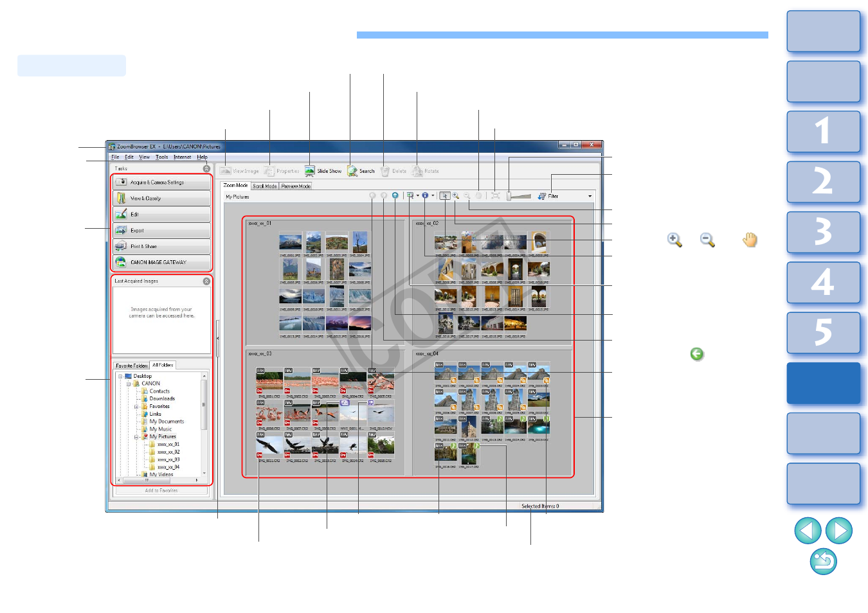
Task: Go to previous page with left arrow
Action: coord(808,531)
